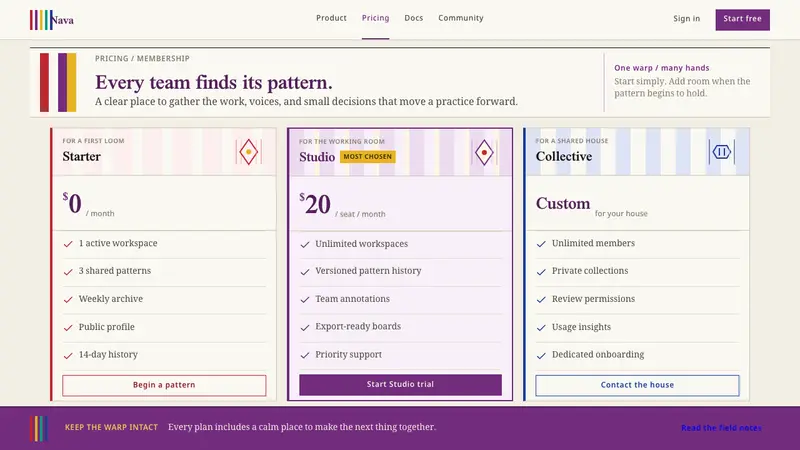Click the FOR A FIRST LOOM label
The image size is (800, 450).
point(93,141)
